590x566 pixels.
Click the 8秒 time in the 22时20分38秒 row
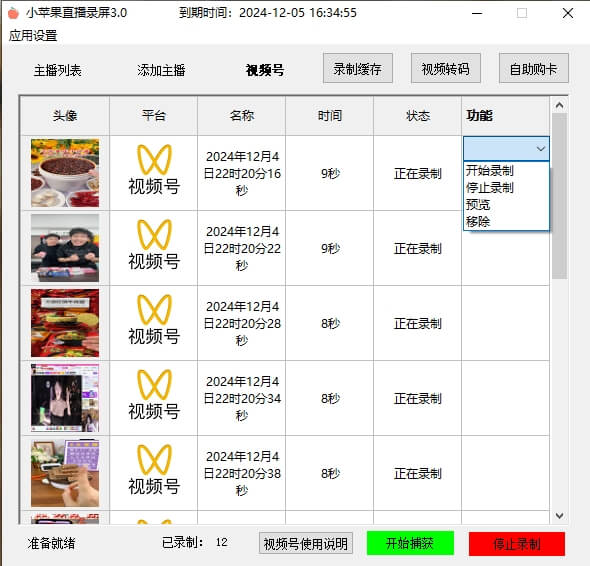[x=330, y=473]
